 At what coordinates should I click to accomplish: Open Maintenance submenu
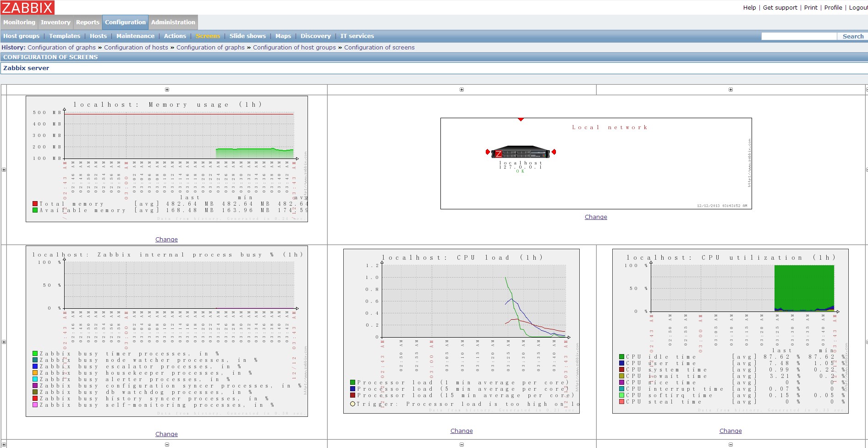tap(135, 36)
